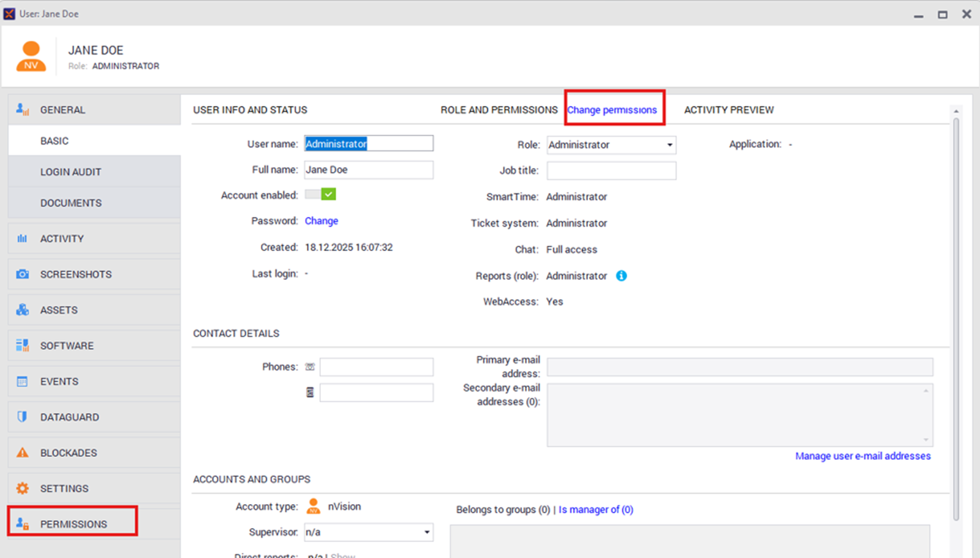The height and width of the screenshot is (558, 980).
Task: Expand the Supervisor dropdown
Action: [427, 532]
